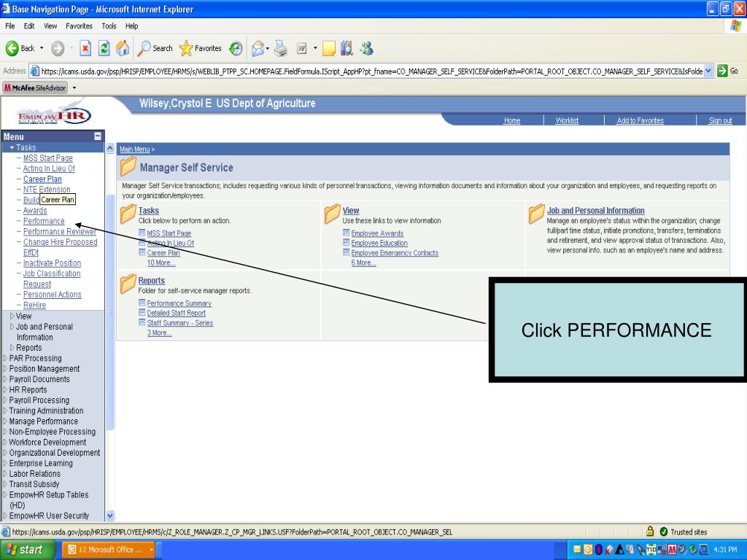Expand the Manage Performance menu folder
747x560 pixels.
tap(5, 421)
